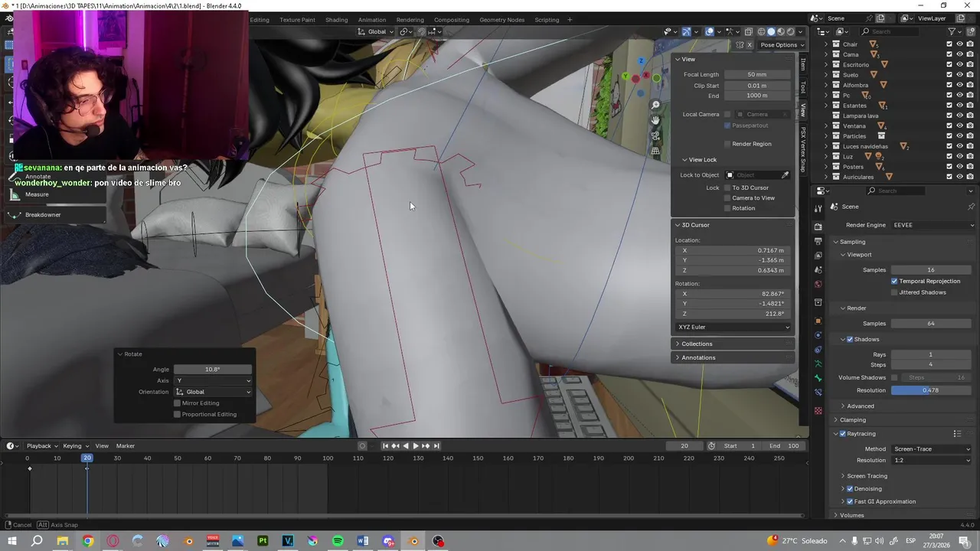Image resolution: width=980 pixels, height=551 pixels.
Task: Open the Item sidebar tab
Action: click(803, 64)
